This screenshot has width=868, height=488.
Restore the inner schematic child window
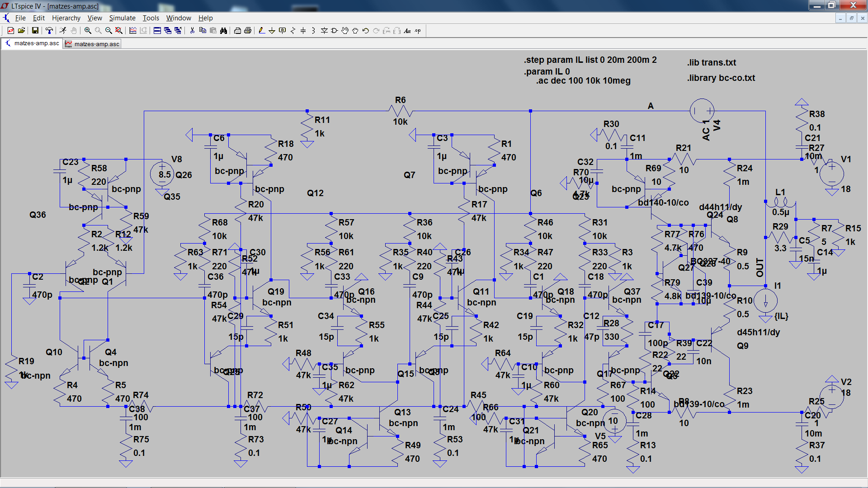click(x=851, y=18)
